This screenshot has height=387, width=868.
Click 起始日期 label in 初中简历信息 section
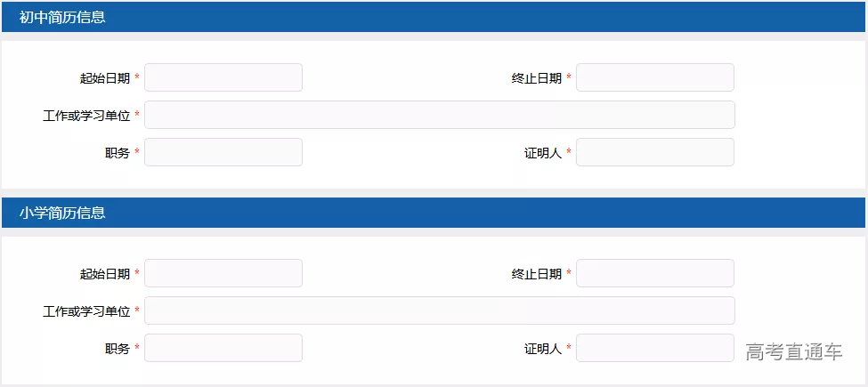pos(104,78)
